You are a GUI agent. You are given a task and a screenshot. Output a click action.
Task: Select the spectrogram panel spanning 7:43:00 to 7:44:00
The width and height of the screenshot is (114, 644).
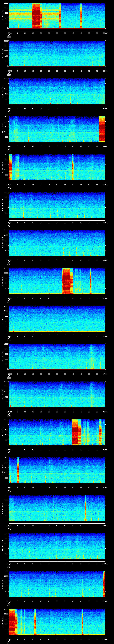coord(57,243)
